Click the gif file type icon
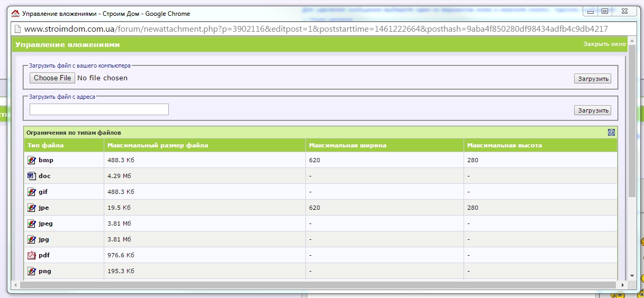The height and width of the screenshot is (298, 644). pos(32,192)
